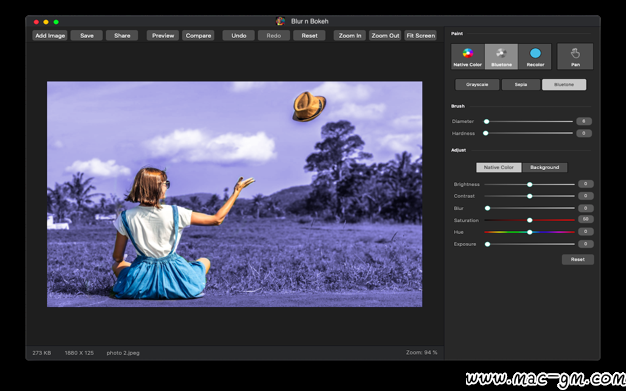This screenshot has width=626, height=391.
Task: Click the Exposure slider handle
Action: click(x=487, y=244)
